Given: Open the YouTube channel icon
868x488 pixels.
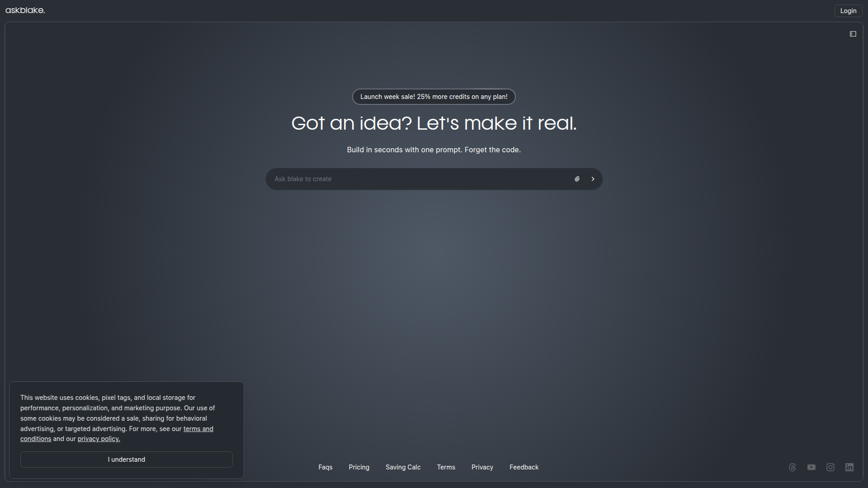Looking at the screenshot, I should click(x=811, y=467).
